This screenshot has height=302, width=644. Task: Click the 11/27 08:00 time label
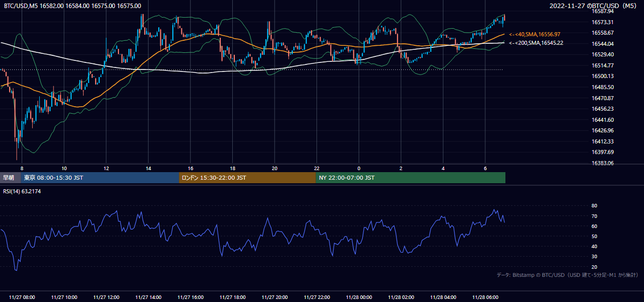click(x=22, y=297)
